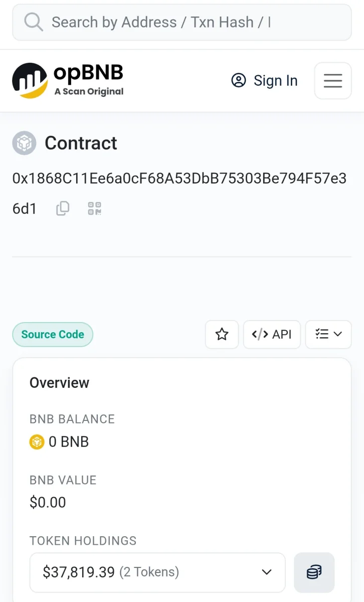This screenshot has height=602, width=364.
Task: Open the opBNB logo homepage link
Action: point(68,80)
